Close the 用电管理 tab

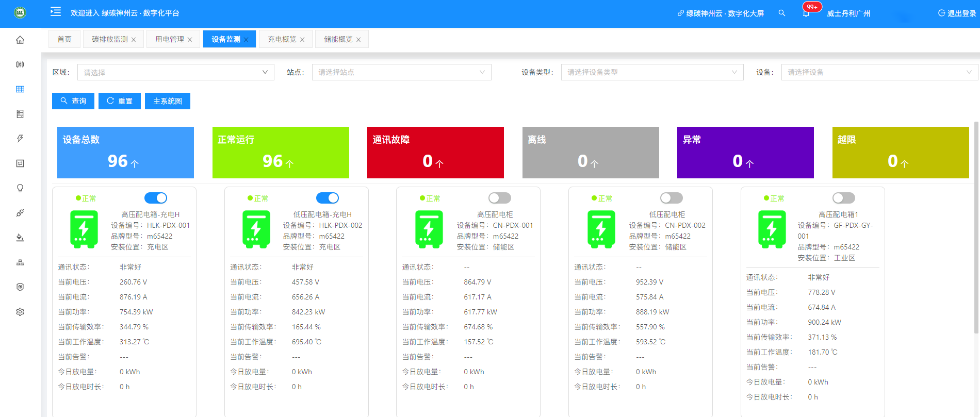click(190, 40)
